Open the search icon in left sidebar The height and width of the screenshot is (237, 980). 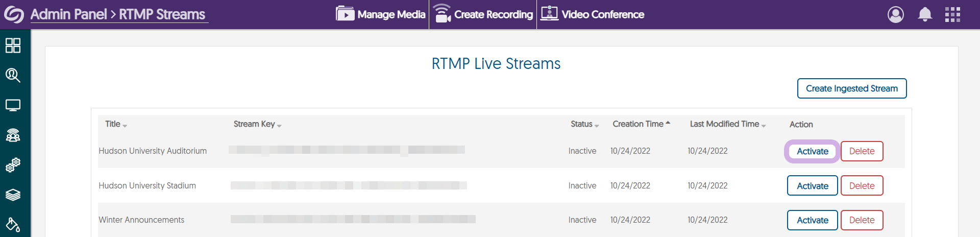click(13, 76)
